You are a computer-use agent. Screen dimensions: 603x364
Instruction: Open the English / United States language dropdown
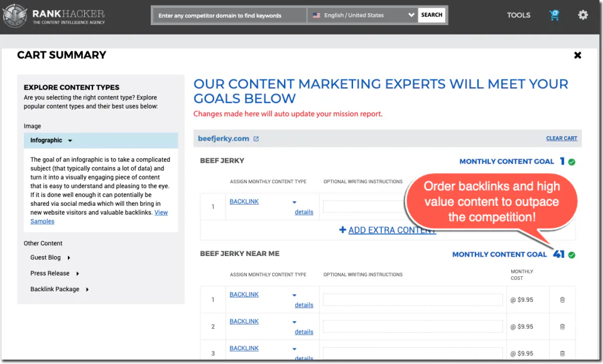[x=362, y=15]
